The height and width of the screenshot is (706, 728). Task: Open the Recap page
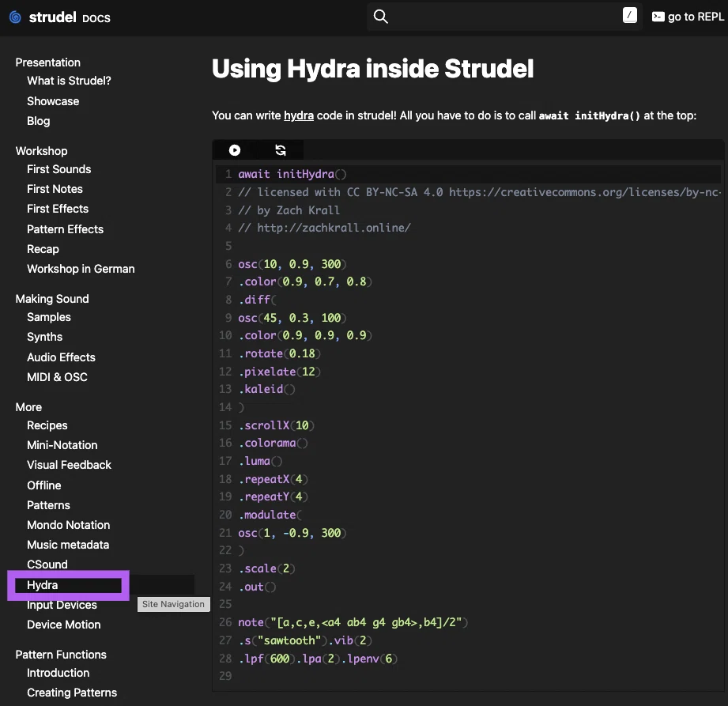tap(43, 249)
